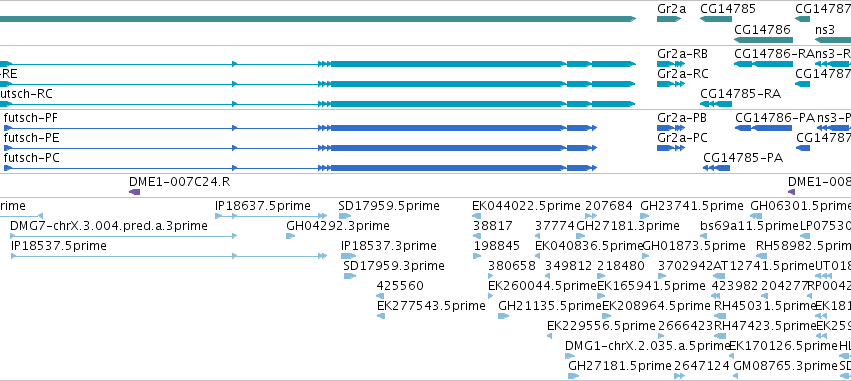The image size is (851, 381).
Task: Click the CG14785 gene feature
Action: [716, 19]
